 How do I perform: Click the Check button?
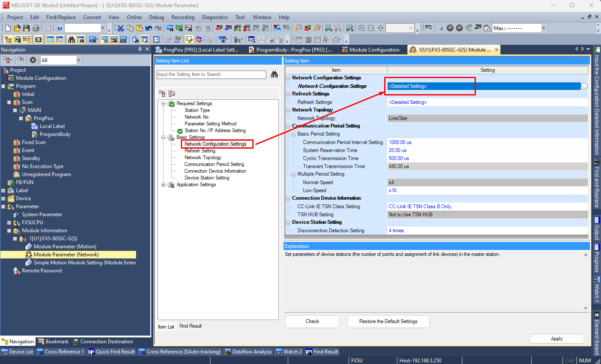[312, 321]
